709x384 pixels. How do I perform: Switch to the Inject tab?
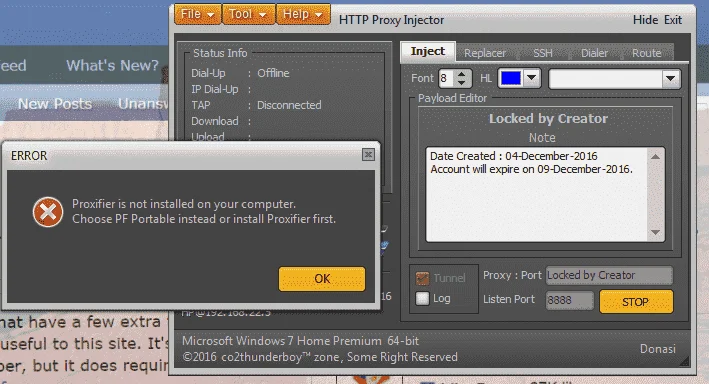coord(428,52)
